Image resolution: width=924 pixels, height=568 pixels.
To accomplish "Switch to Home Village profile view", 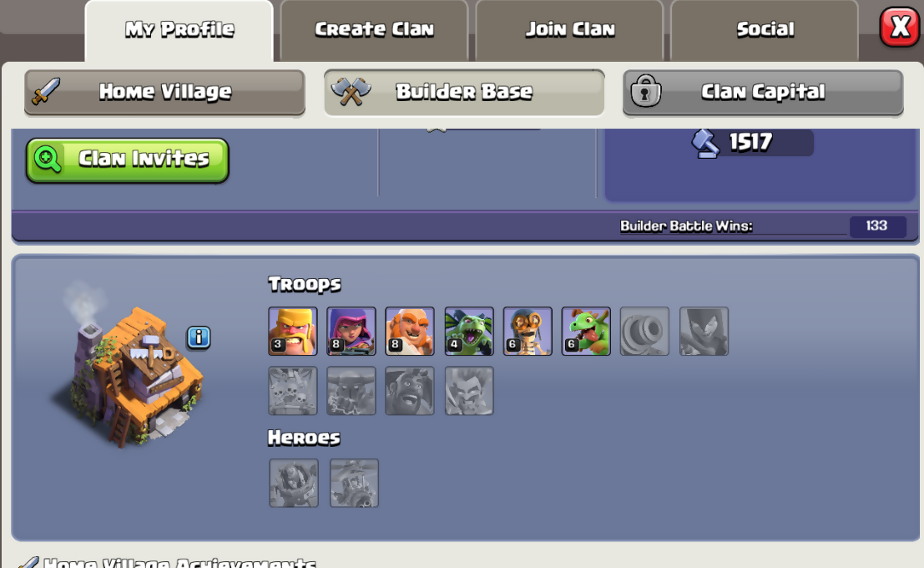I will [x=164, y=92].
